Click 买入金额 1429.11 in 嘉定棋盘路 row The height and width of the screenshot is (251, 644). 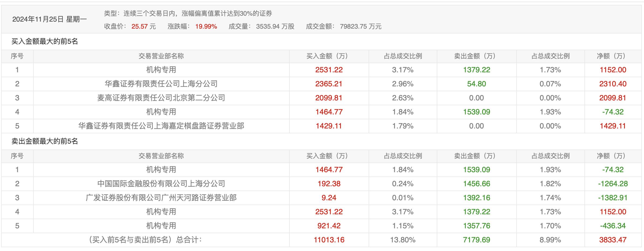coord(329,126)
